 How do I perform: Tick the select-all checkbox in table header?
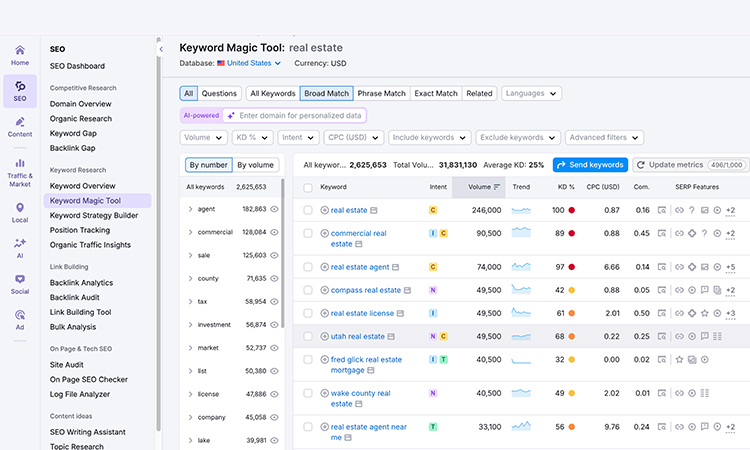(x=308, y=187)
